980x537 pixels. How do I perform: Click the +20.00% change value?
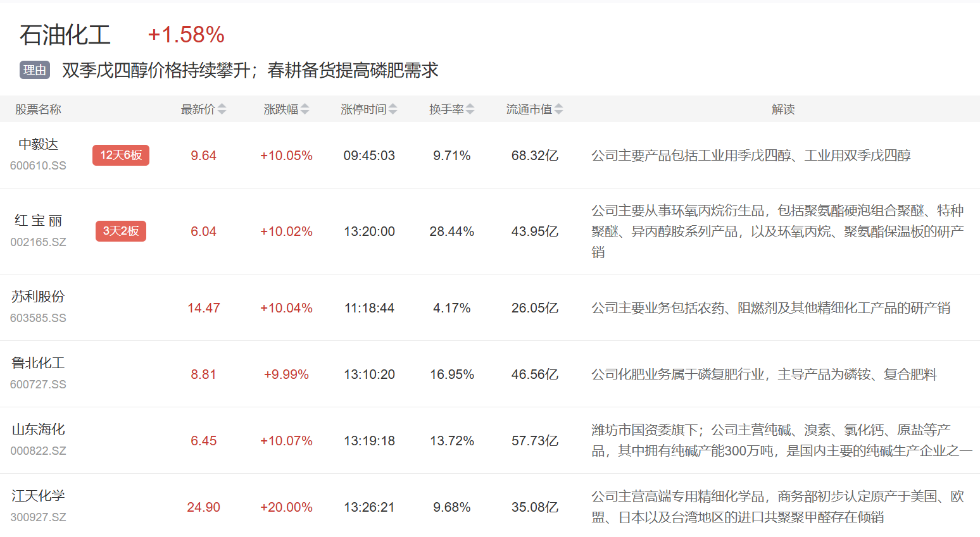coord(286,507)
